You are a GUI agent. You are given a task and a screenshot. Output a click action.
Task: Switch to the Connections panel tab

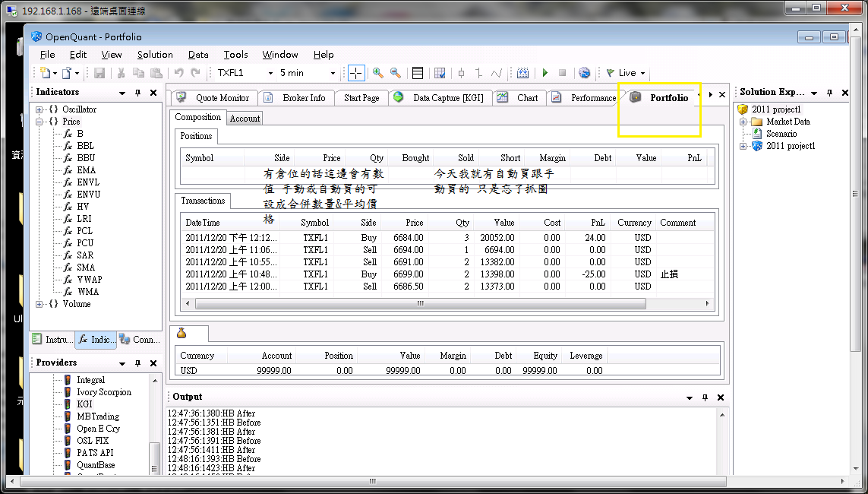(x=140, y=340)
